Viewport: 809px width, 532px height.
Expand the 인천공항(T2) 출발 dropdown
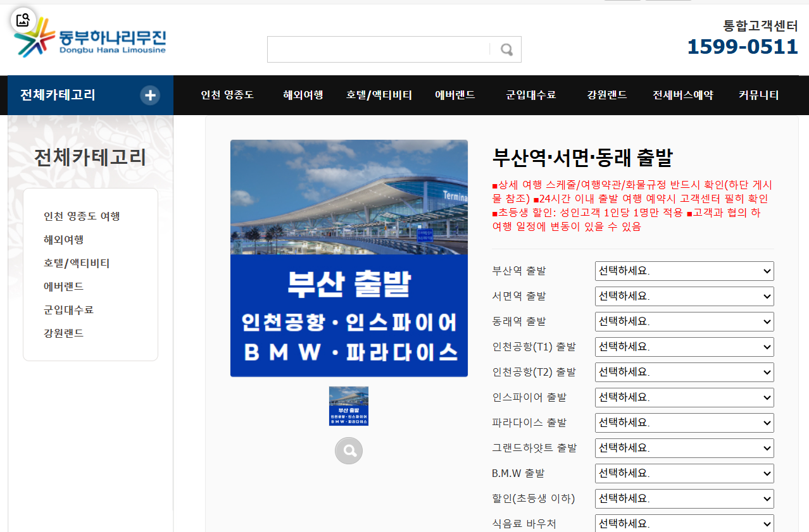point(684,372)
